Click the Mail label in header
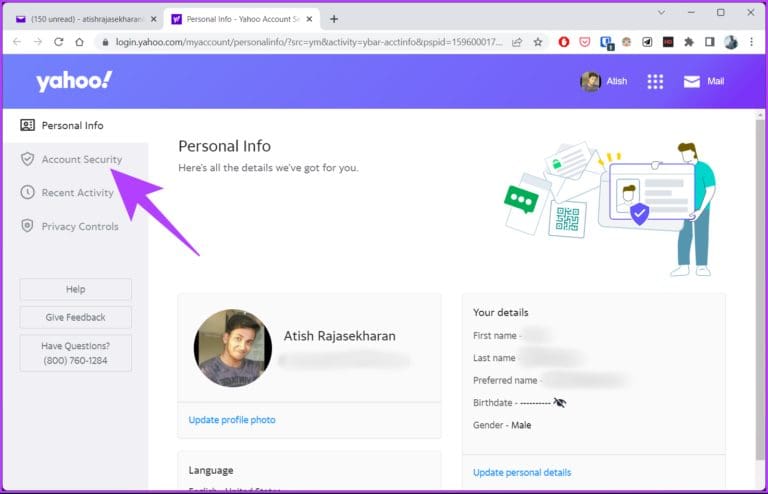The height and width of the screenshot is (494, 768). (x=715, y=81)
